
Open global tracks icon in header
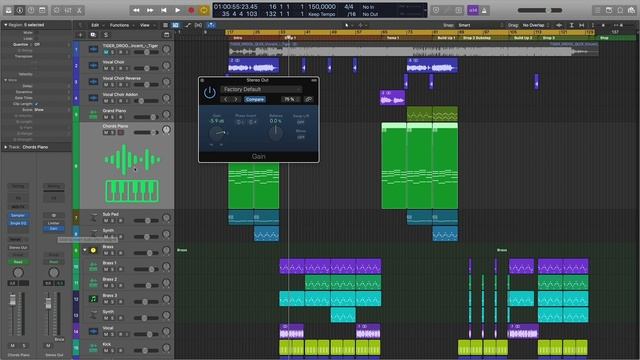point(166,35)
